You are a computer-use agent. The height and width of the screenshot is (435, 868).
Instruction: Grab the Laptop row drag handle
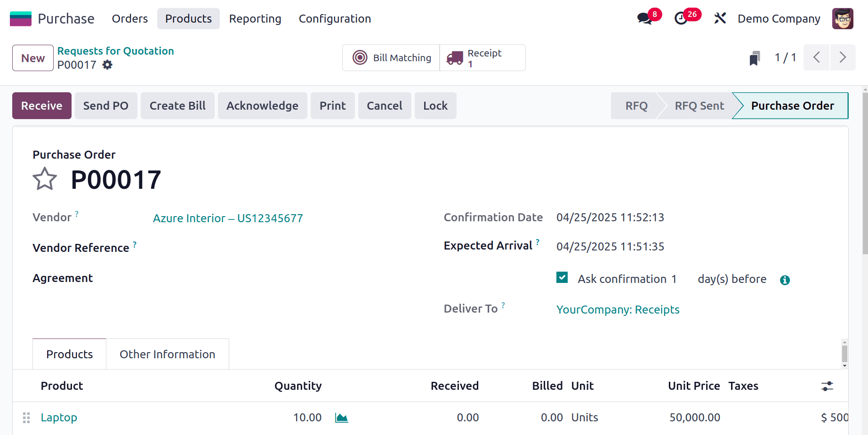coord(26,418)
